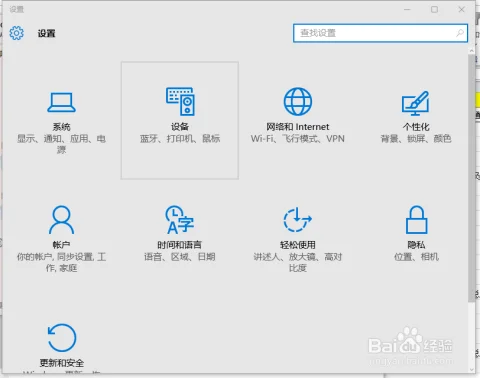Click the 设置 heading beside gear

point(46,33)
